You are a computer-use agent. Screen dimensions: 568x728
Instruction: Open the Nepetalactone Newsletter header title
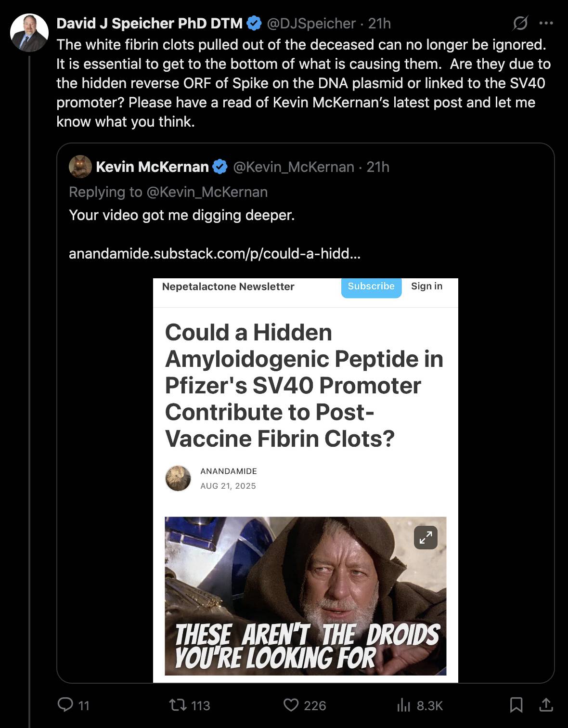[x=228, y=286]
